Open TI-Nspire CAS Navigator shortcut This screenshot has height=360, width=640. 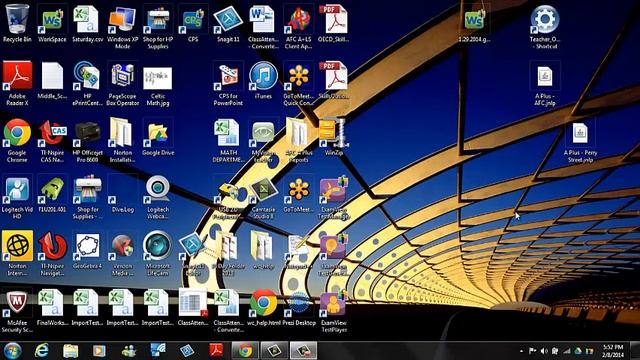pyautogui.click(x=52, y=140)
